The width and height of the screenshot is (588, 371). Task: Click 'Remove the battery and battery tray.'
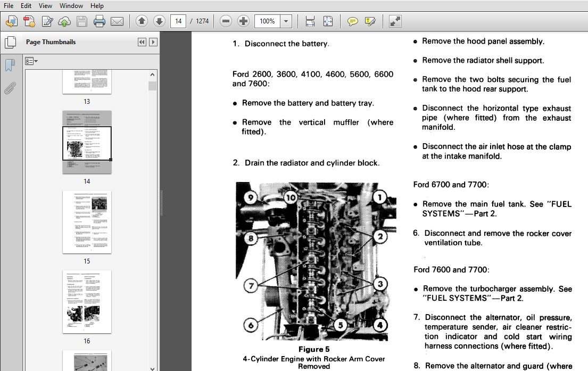[x=308, y=103]
